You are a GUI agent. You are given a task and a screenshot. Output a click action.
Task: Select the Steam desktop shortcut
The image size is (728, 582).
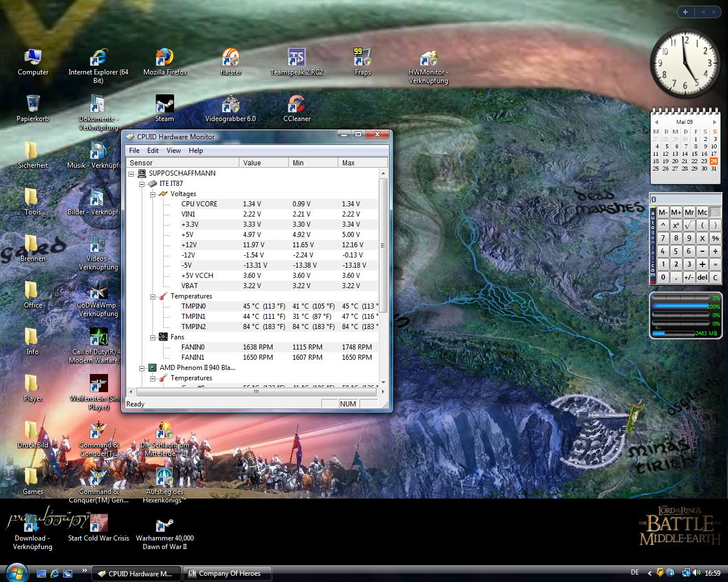pyautogui.click(x=164, y=109)
